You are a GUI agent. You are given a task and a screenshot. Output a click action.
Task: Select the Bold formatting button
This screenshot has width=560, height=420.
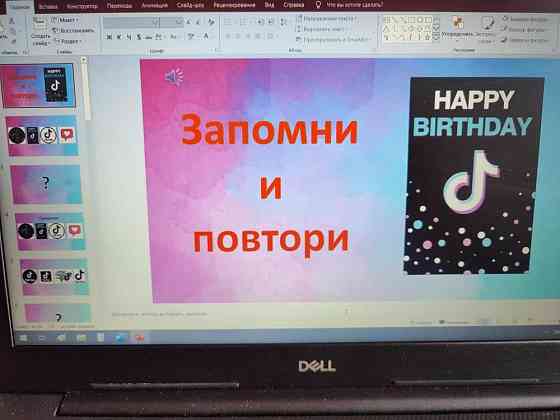pyautogui.click(x=110, y=37)
